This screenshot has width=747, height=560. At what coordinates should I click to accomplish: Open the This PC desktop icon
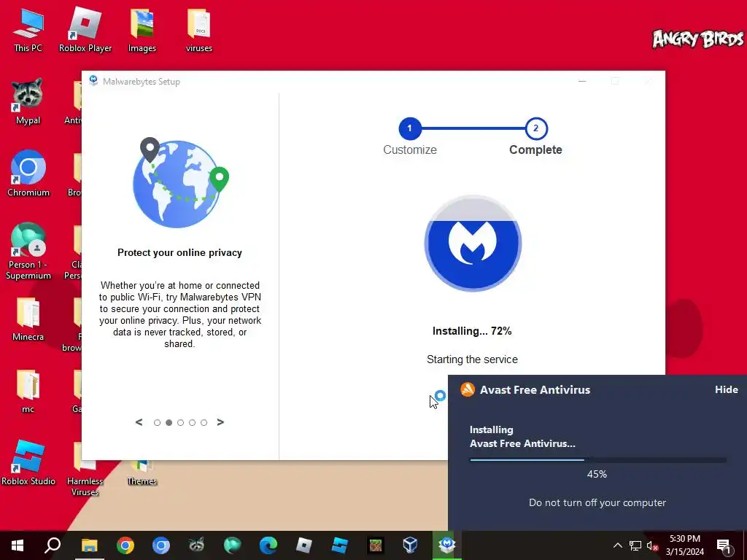pos(28,29)
